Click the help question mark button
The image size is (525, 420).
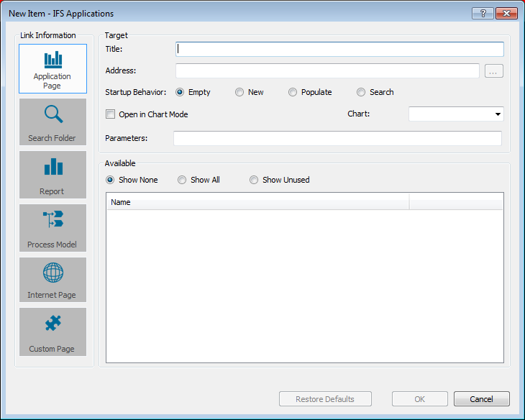[x=483, y=14]
